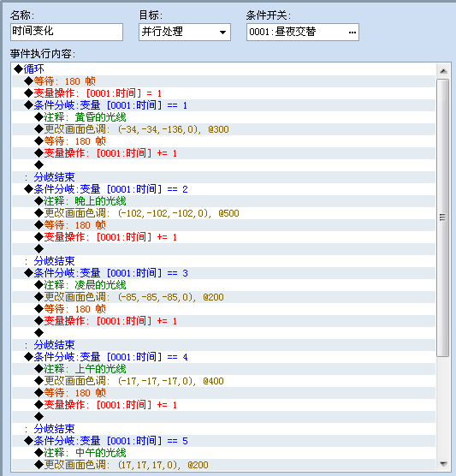Click the vertical scrollbar thumb

click(x=443, y=217)
